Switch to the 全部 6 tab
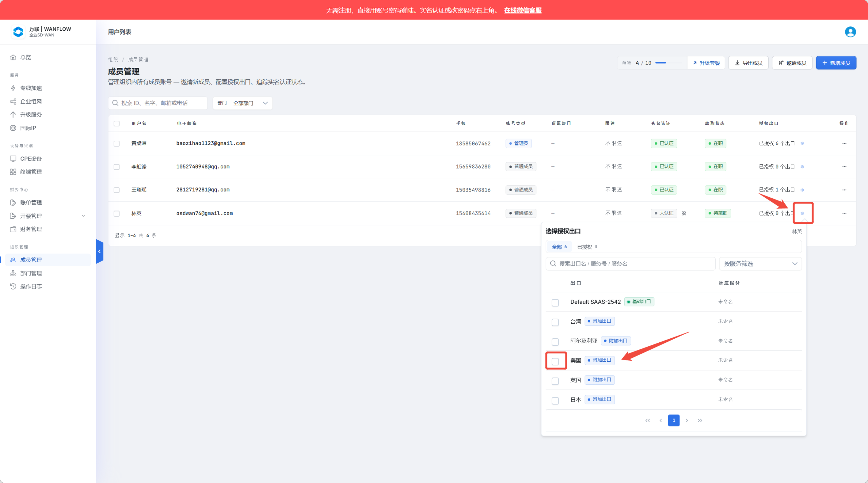This screenshot has height=483, width=868. pyautogui.click(x=559, y=247)
